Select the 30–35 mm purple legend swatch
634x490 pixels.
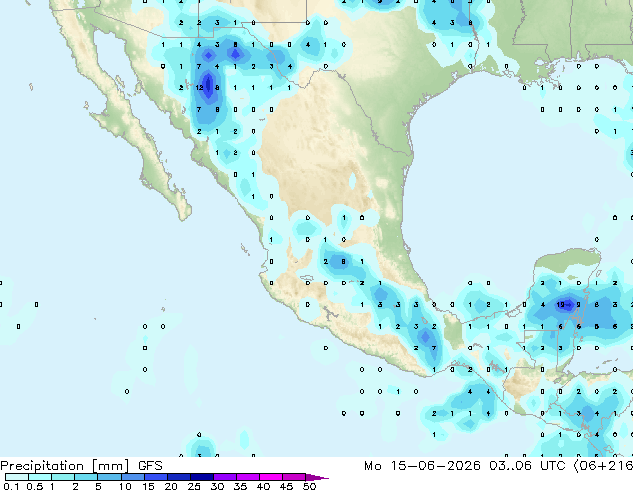[225, 477]
